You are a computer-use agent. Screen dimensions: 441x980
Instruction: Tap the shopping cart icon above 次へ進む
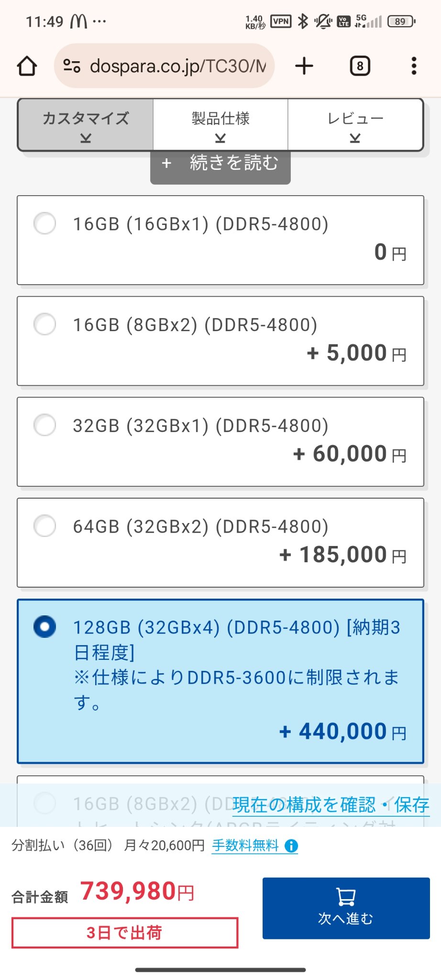(x=346, y=897)
